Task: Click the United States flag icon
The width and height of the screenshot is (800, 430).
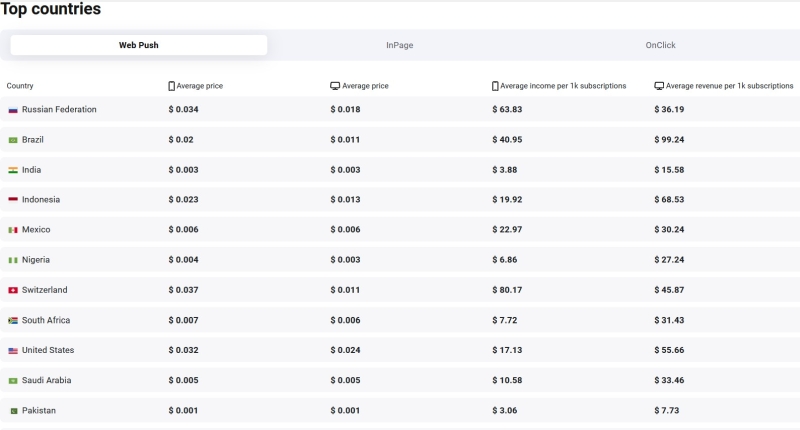Action: click(x=13, y=350)
